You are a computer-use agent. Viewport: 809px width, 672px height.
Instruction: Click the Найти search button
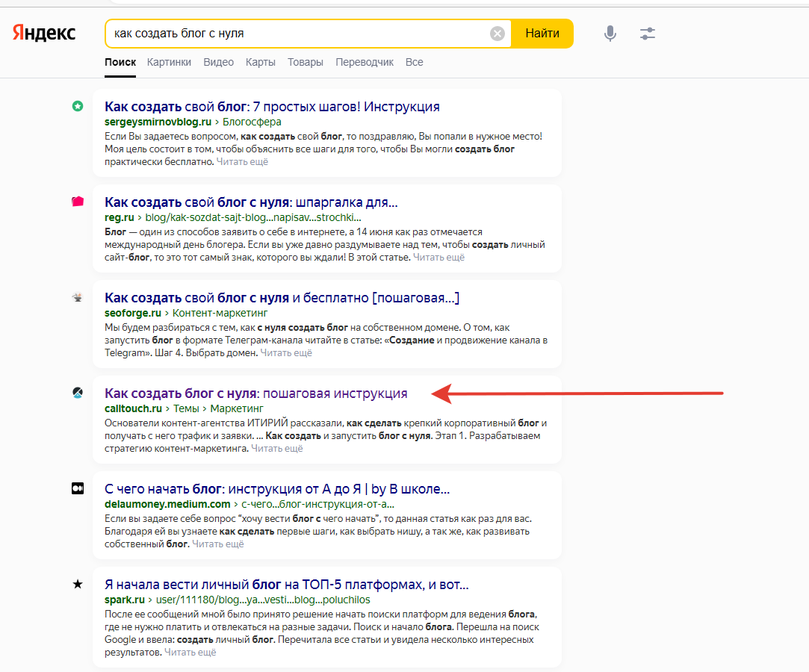tap(542, 34)
